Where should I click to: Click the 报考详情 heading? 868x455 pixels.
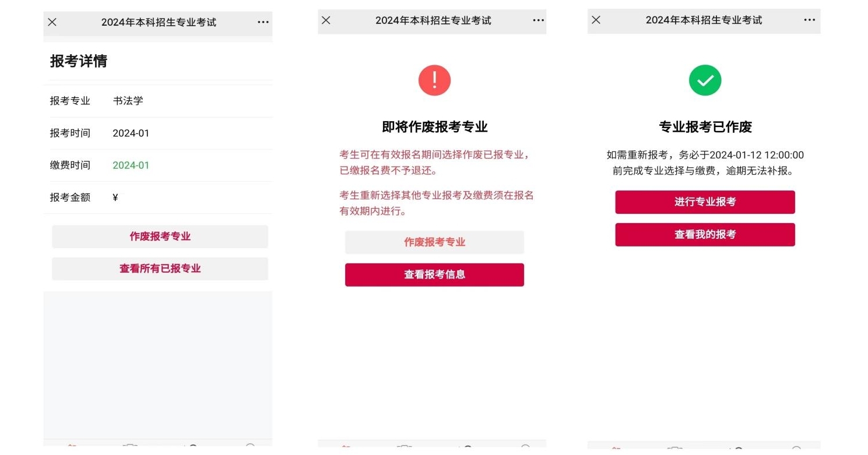click(79, 61)
